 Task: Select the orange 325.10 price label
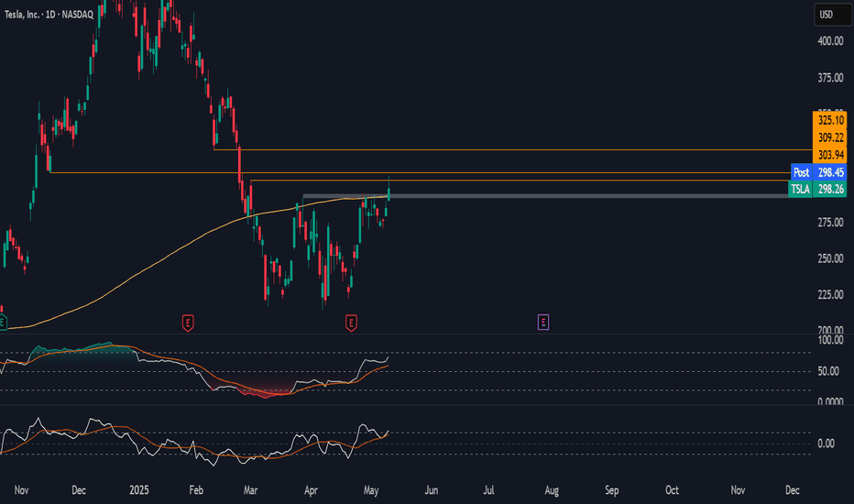click(830, 120)
